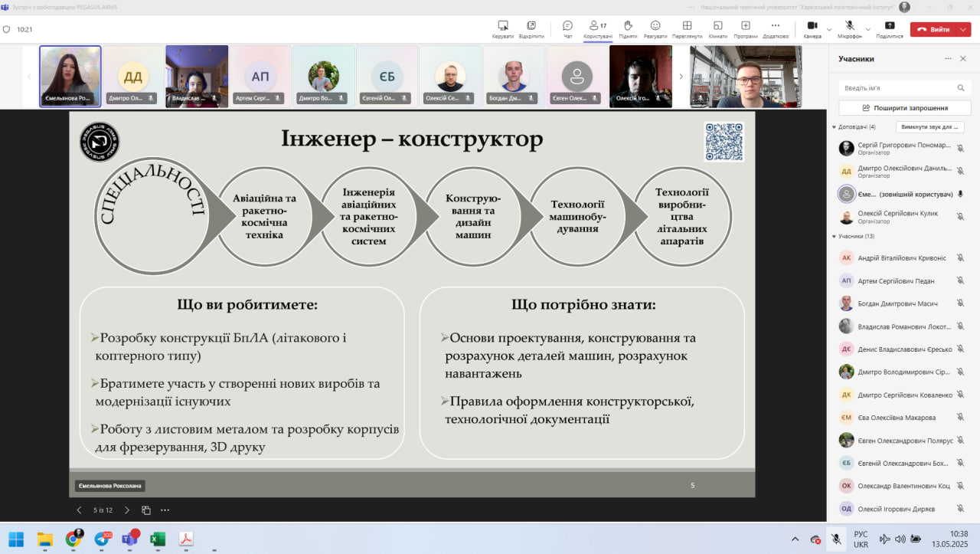
Task: Select Олексій Сергійович Кулик in the list
Action: point(904,217)
